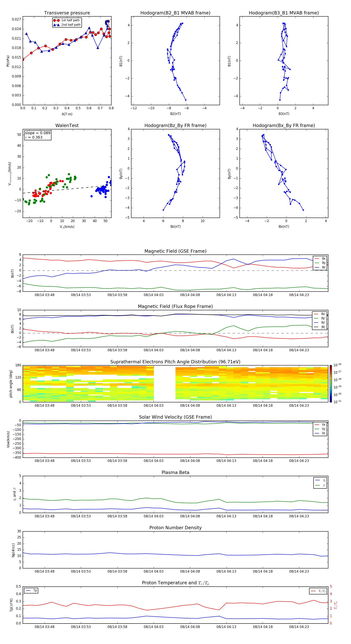Click '08/14 04:03' tick under Plasma Beta plot

coord(153,516)
